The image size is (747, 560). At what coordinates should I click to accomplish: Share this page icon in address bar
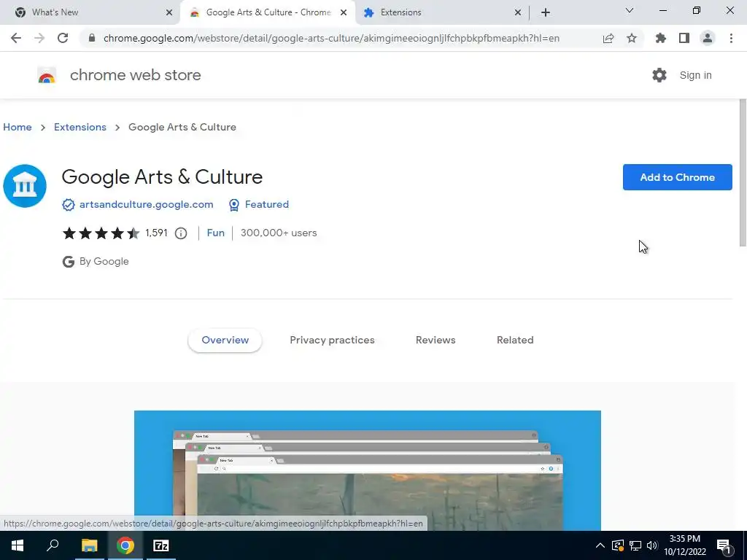pyautogui.click(x=608, y=38)
